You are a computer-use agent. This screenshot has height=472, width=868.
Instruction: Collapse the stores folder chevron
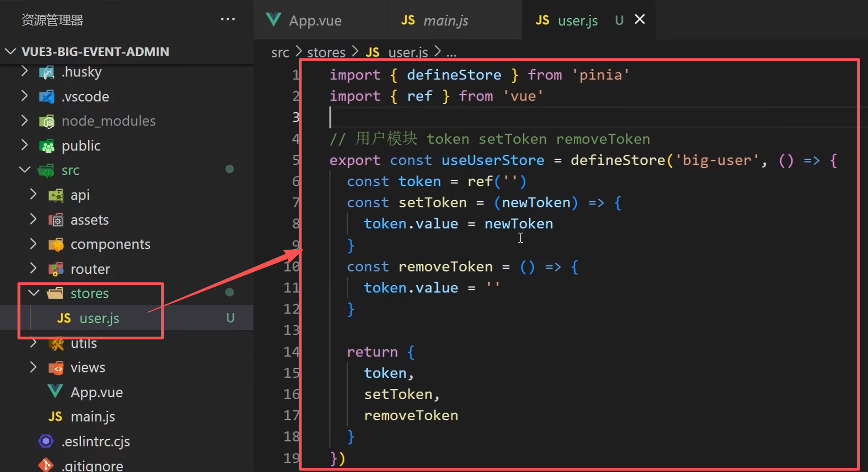[x=34, y=293]
